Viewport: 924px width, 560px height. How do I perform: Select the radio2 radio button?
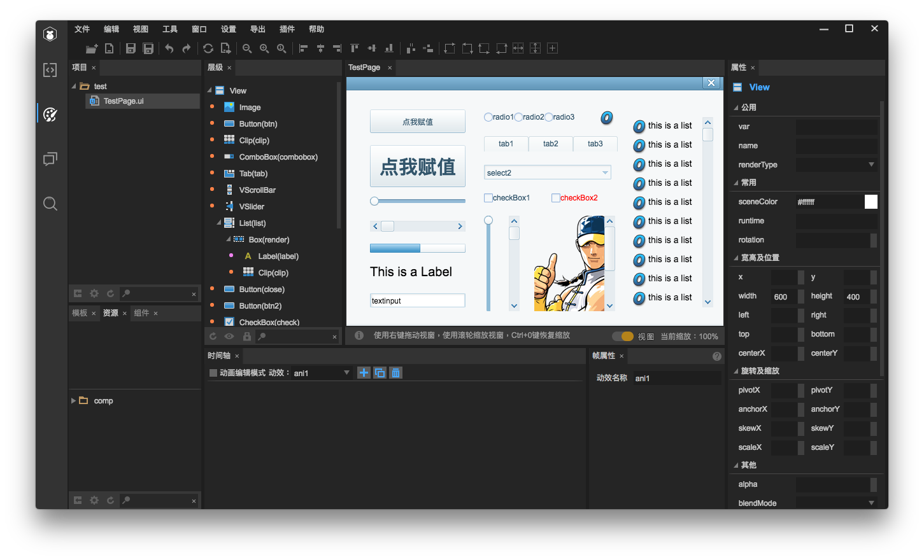pos(518,117)
